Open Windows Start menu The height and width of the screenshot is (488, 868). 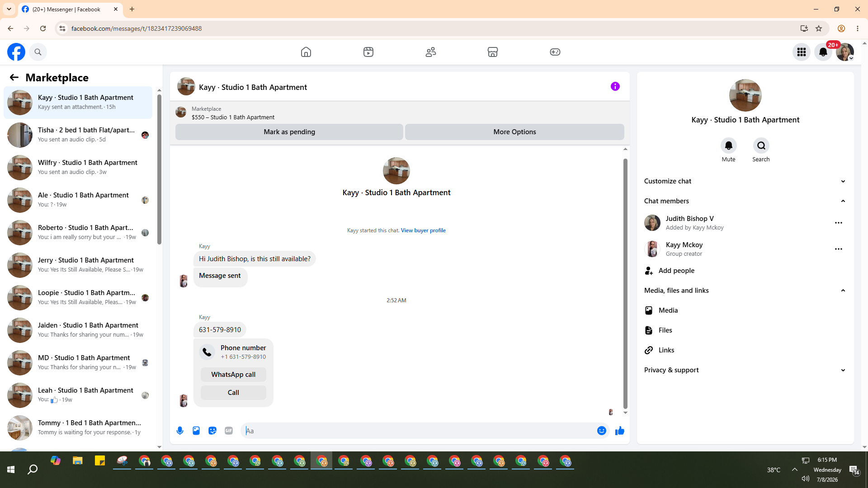point(11,470)
